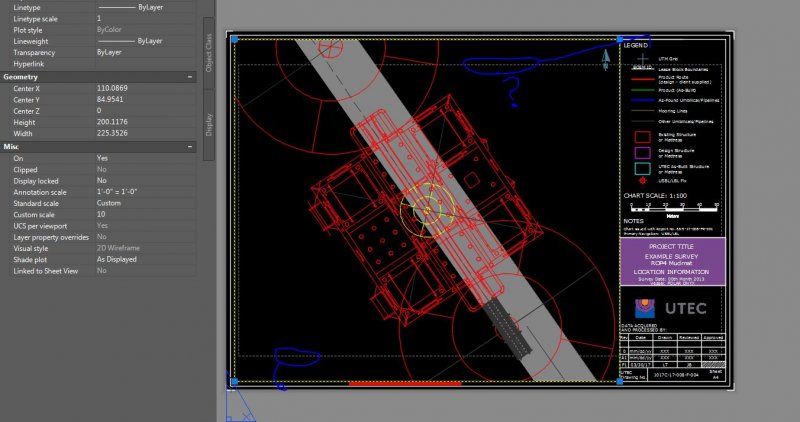Image resolution: width=800 pixels, height=422 pixels.
Task: Edit the Center Z value 0
Action: 99,111
